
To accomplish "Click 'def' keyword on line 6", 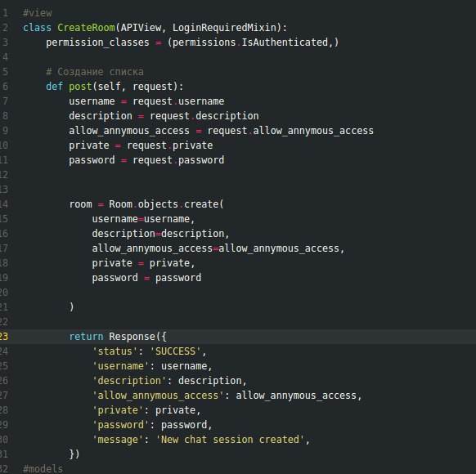I will click(x=54, y=87).
